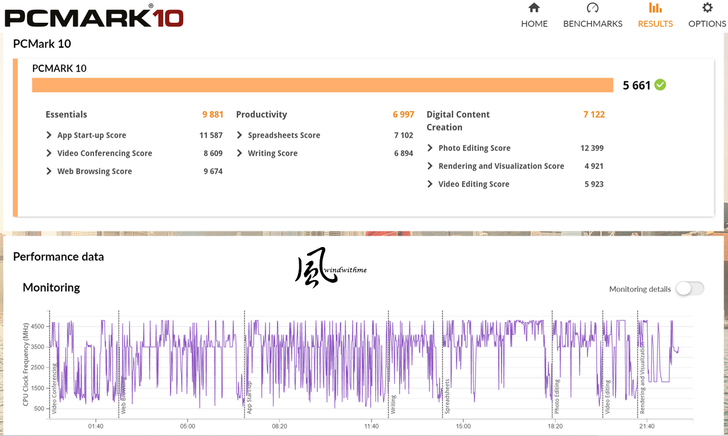Viewport: 728px width, 436px height.
Task: Expand Photo Editing Score chevron
Action: point(430,148)
